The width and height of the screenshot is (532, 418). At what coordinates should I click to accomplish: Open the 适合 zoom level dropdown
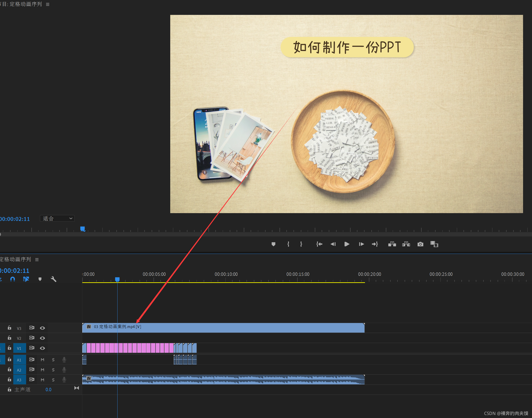click(57, 218)
